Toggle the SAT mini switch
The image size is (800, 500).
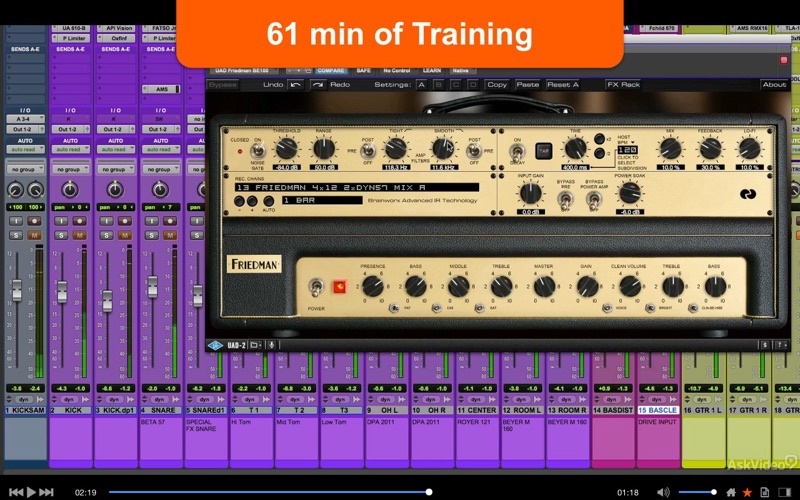click(480, 308)
